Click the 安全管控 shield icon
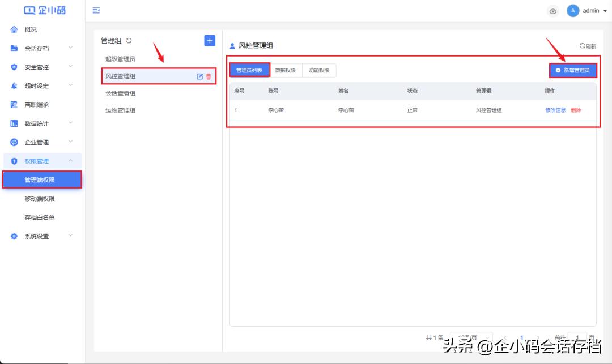Screen dimensions: 612x364 point(14,66)
